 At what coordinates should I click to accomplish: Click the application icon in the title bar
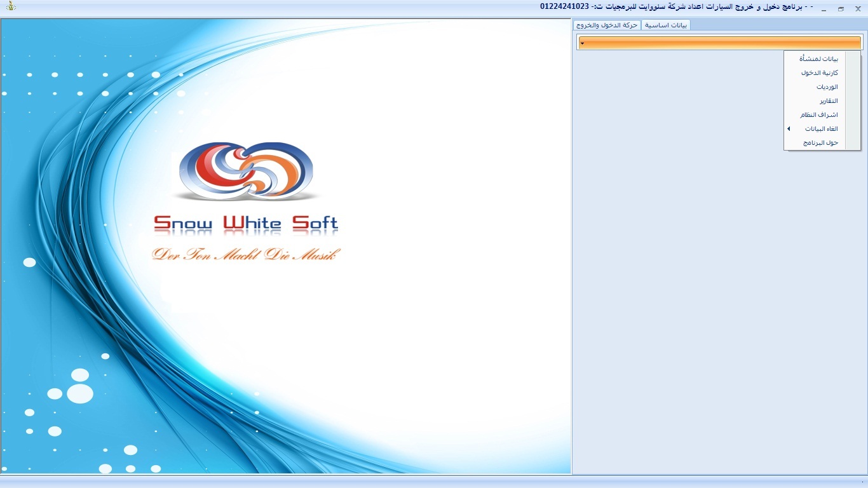tap(11, 7)
